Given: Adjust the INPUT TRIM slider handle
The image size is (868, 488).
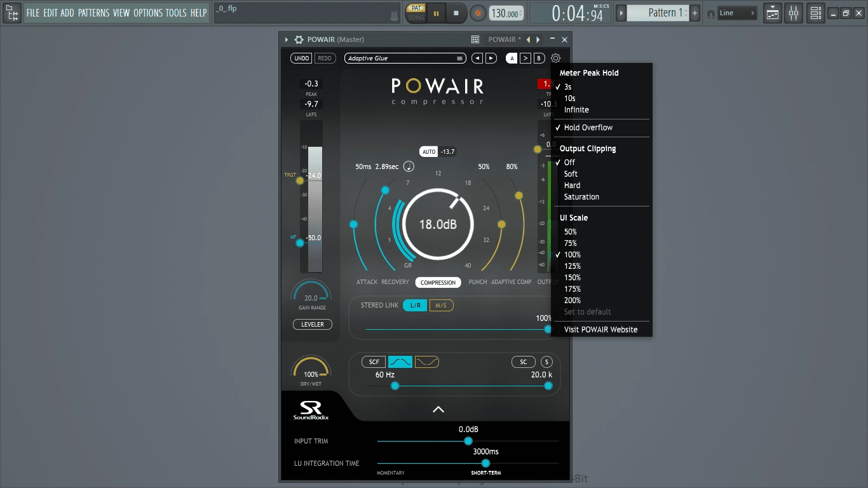Looking at the screenshot, I should tap(468, 441).
